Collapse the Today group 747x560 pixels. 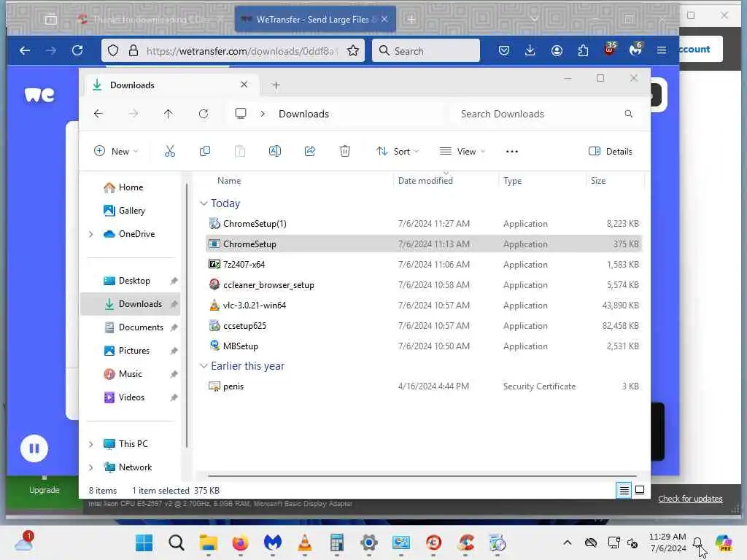click(x=204, y=203)
